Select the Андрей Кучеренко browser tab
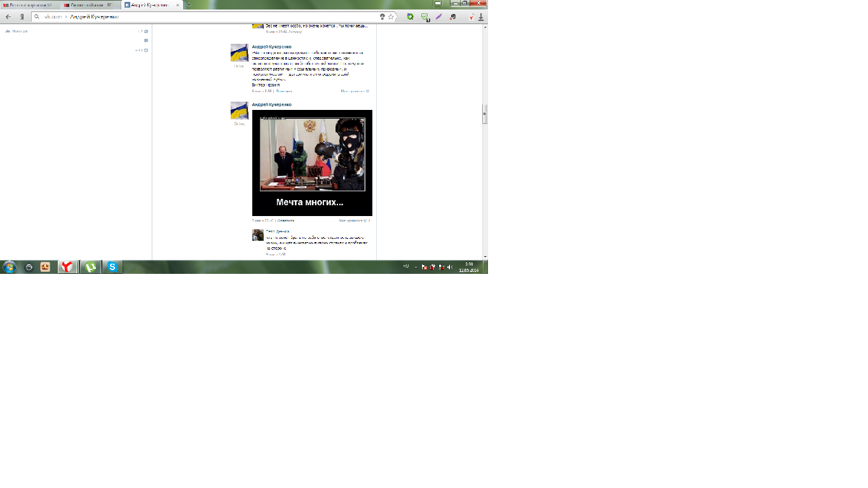The width and height of the screenshot is (868, 488). [151, 4]
